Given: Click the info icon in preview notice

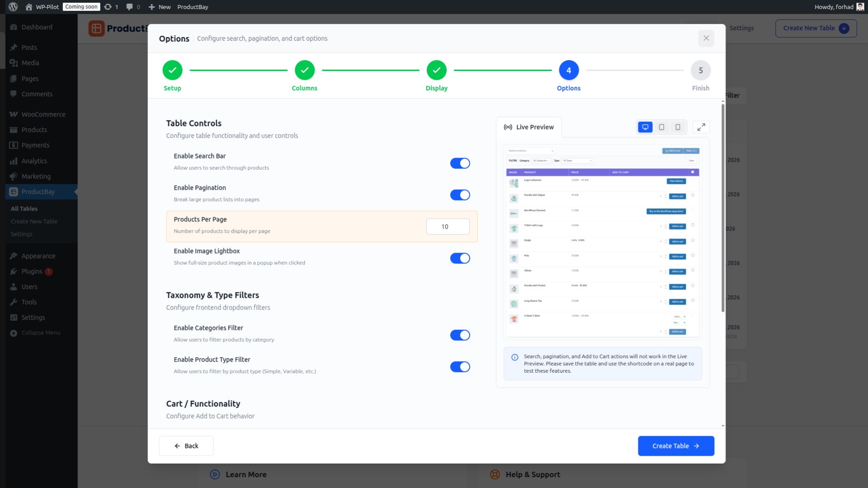Looking at the screenshot, I should click(x=514, y=357).
